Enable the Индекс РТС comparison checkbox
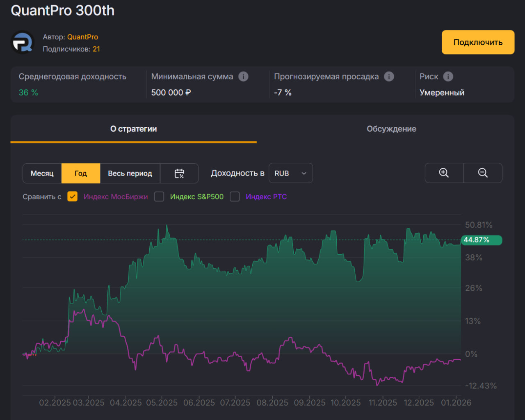The image size is (525, 420). coord(235,197)
